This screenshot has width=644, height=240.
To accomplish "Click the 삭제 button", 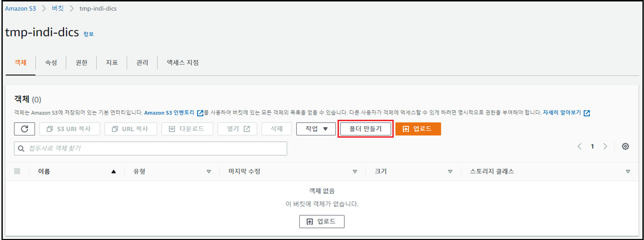I will tap(277, 129).
